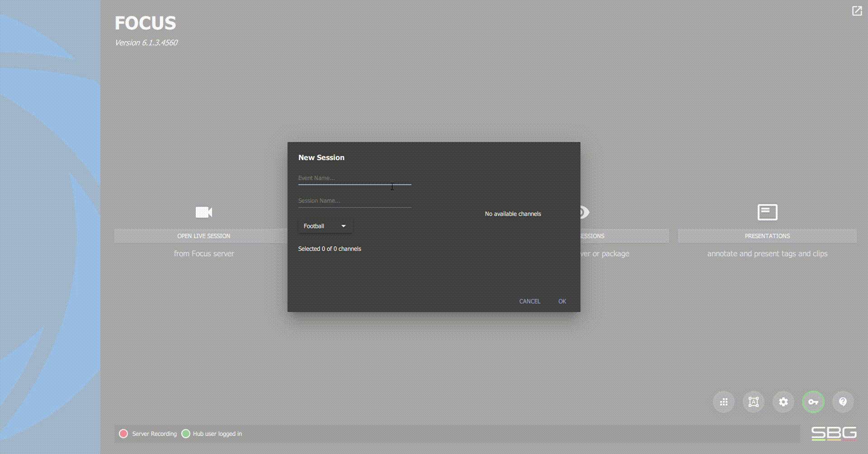Open the Presentations section

point(767,236)
